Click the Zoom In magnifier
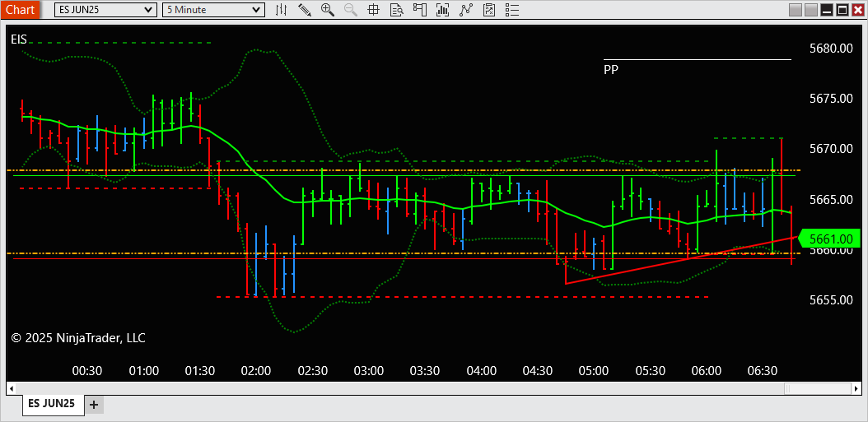The height and width of the screenshot is (422, 868). coord(327,9)
